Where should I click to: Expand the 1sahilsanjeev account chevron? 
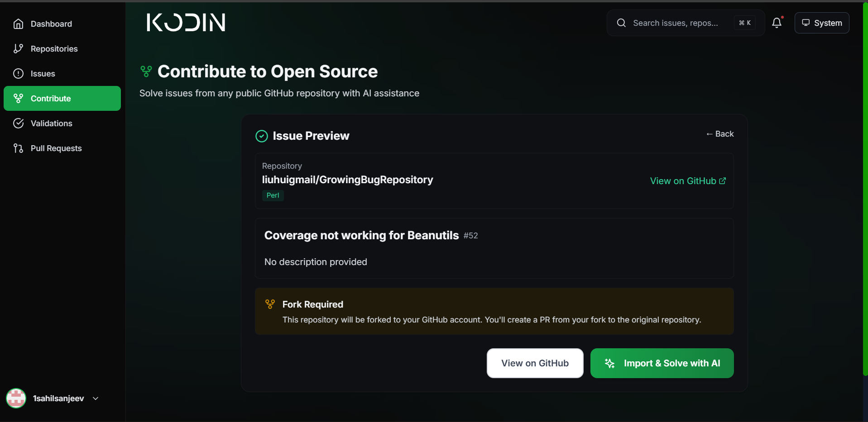coord(96,398)
